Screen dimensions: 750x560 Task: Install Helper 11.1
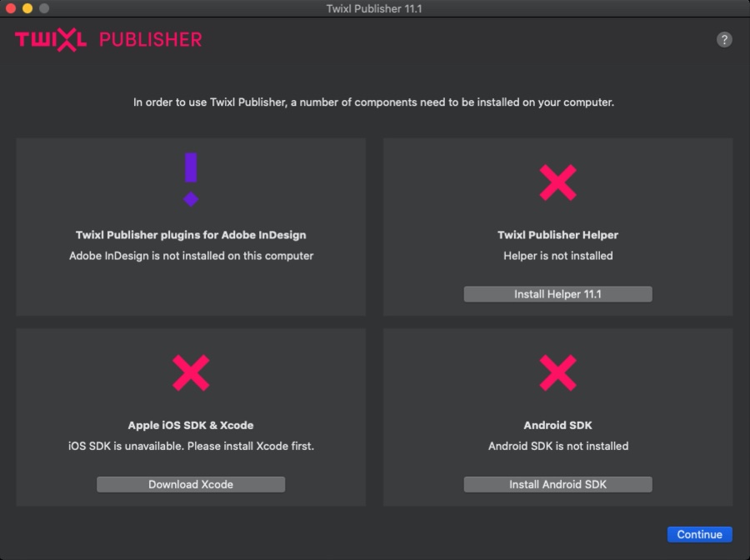click(x=557, y=294)
